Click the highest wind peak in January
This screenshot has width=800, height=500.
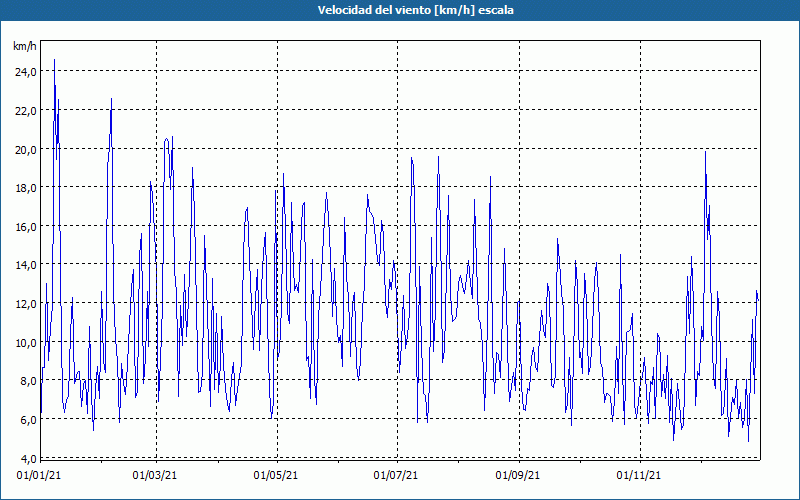pyautogui.click(x=55, y=60)
